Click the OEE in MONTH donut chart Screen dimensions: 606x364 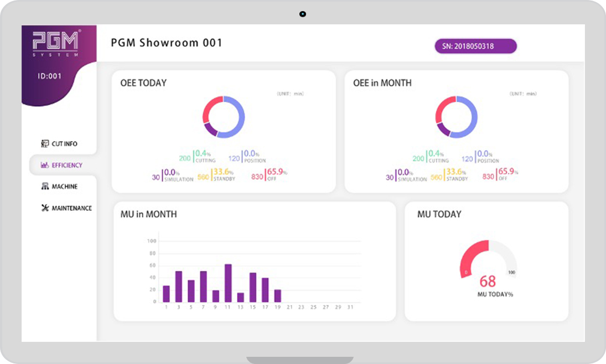point(457,117)
